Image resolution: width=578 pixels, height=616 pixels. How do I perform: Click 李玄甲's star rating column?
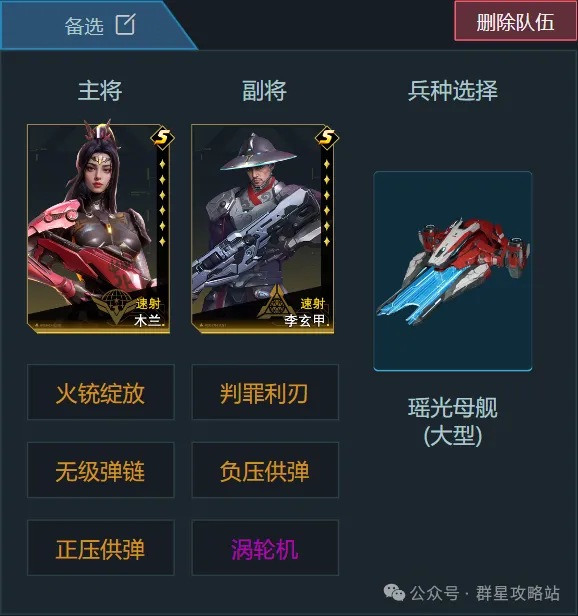(327, 203)
